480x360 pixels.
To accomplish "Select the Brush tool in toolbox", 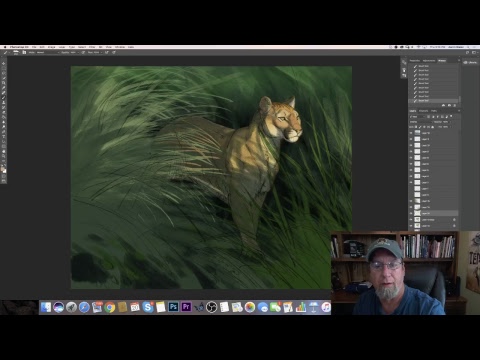I will click(x=4, y=97).
